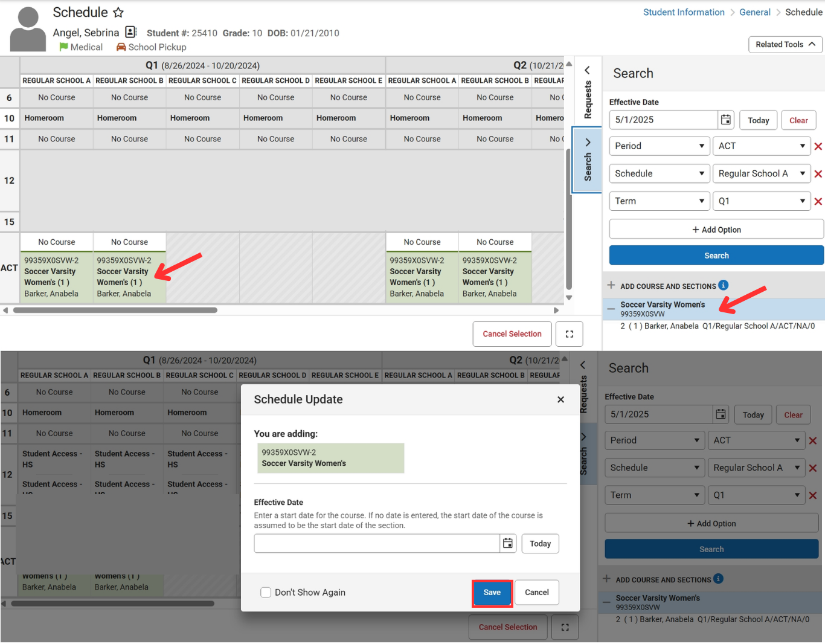Open the Related Tools dropdown

pyautogui.click(x=786, y=44)
